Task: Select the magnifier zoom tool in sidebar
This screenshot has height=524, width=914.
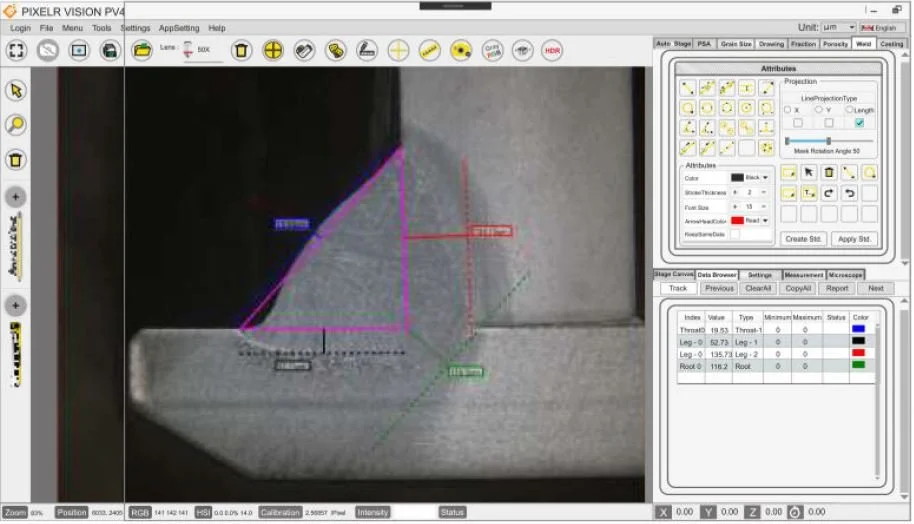Action: pos(16,125)
